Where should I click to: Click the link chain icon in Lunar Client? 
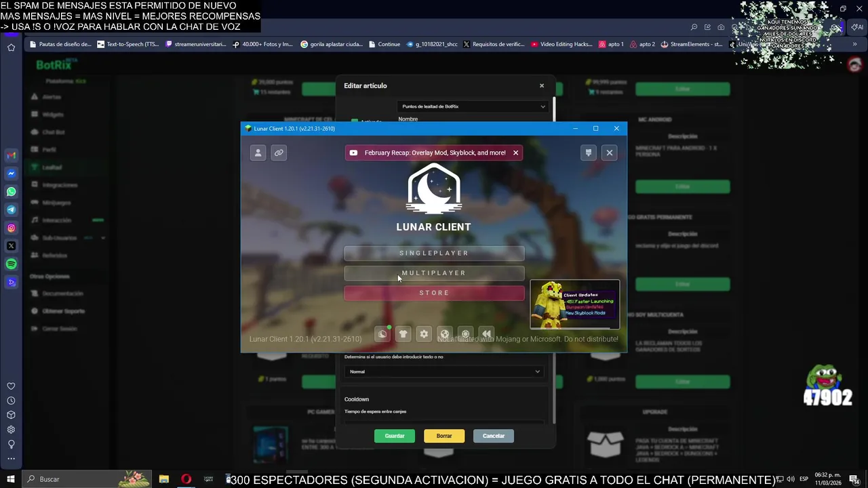click(x=279, y=152)
